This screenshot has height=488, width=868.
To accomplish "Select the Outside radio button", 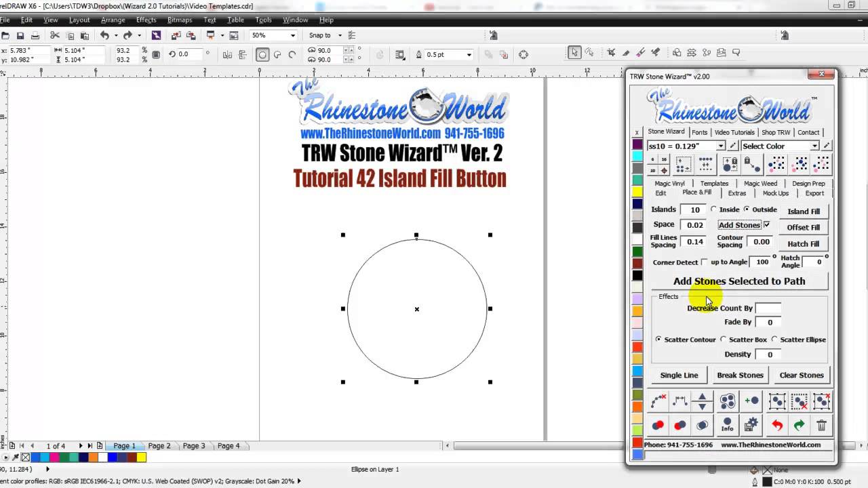I will (747, 209).
